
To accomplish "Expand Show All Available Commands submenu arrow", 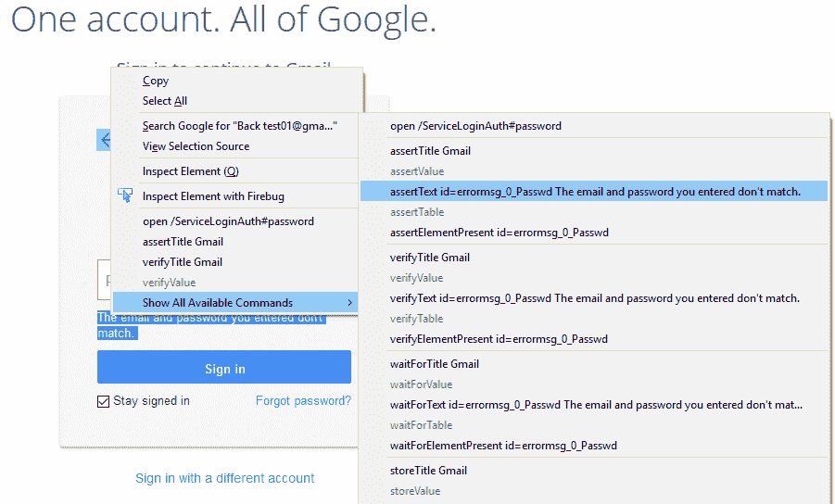I will [x=349, y=302].
